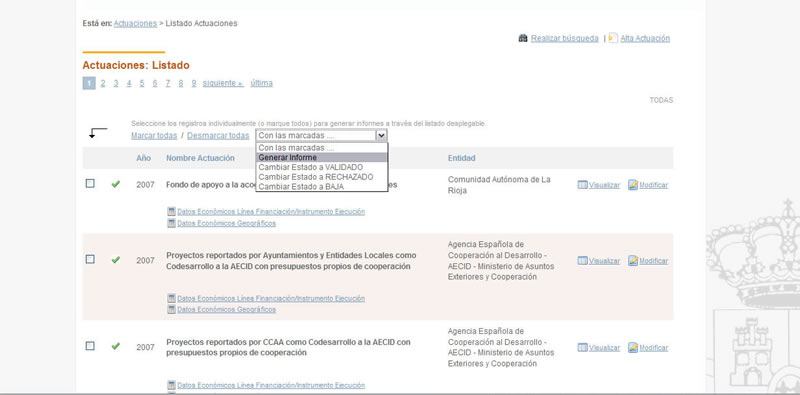800x395 pixels.
Task: Click the 'Año' column header
Action: coord(143,158)
